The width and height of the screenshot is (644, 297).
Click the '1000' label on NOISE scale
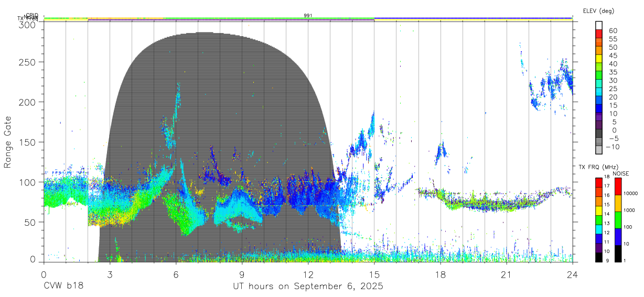[x=630, y=210]
